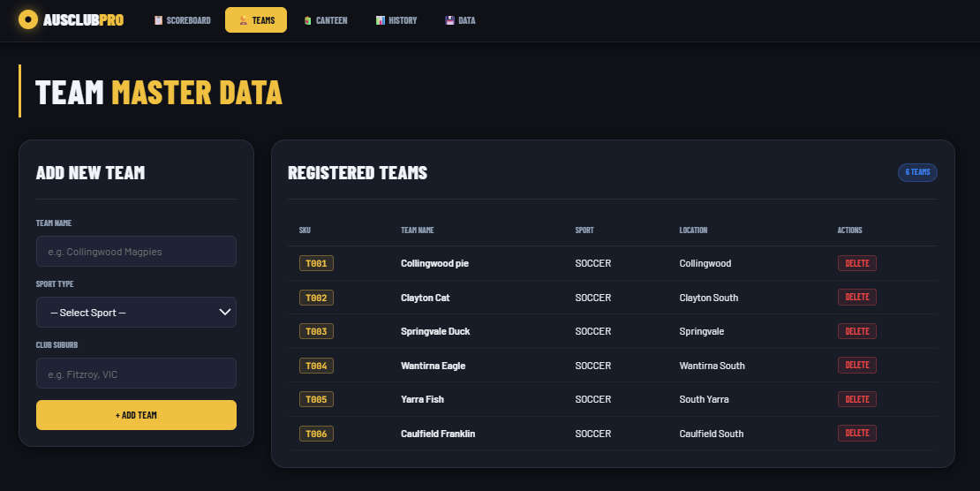Screen dimensions: 980x491
Task: Click the T003 SKU badge
Action: 316,331
